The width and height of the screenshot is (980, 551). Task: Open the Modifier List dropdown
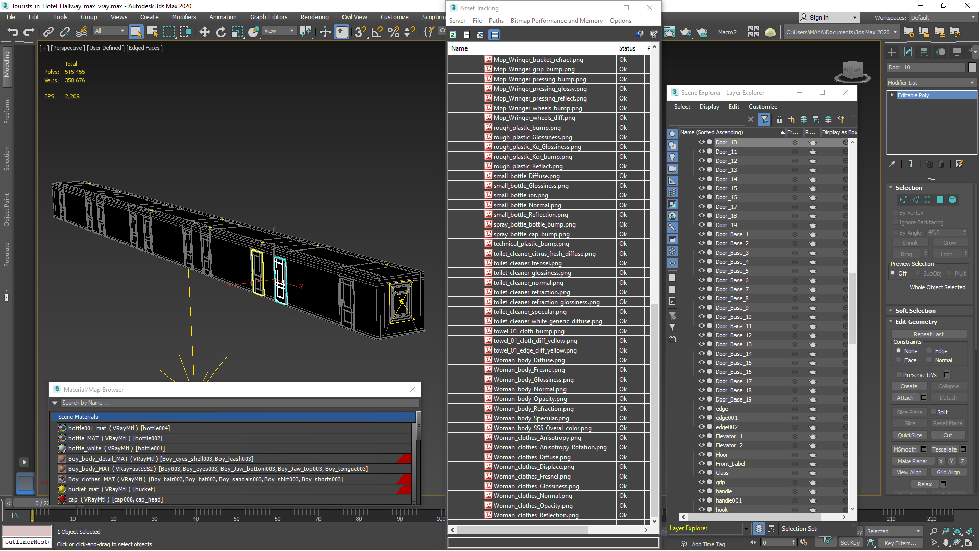(932, 83)
